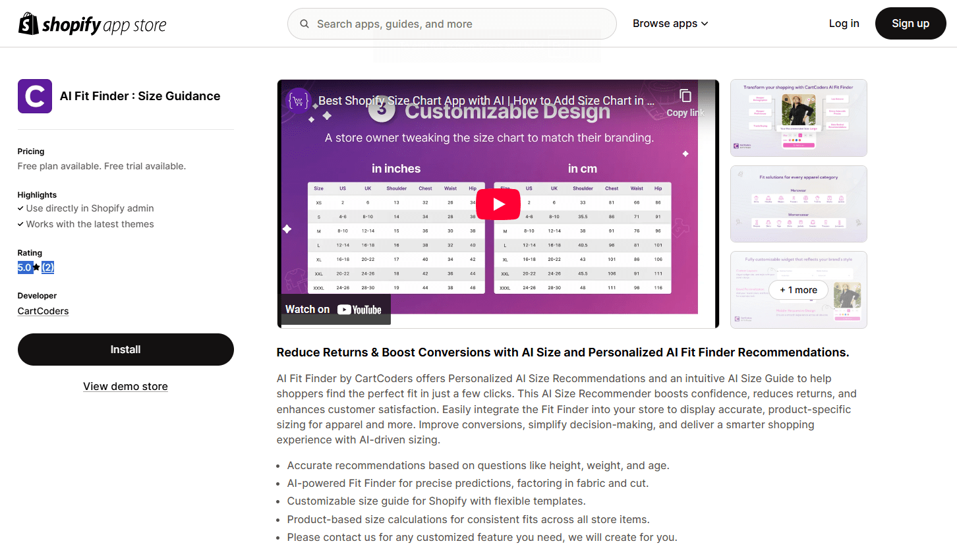Focus the search apps input field

(452, 24)
